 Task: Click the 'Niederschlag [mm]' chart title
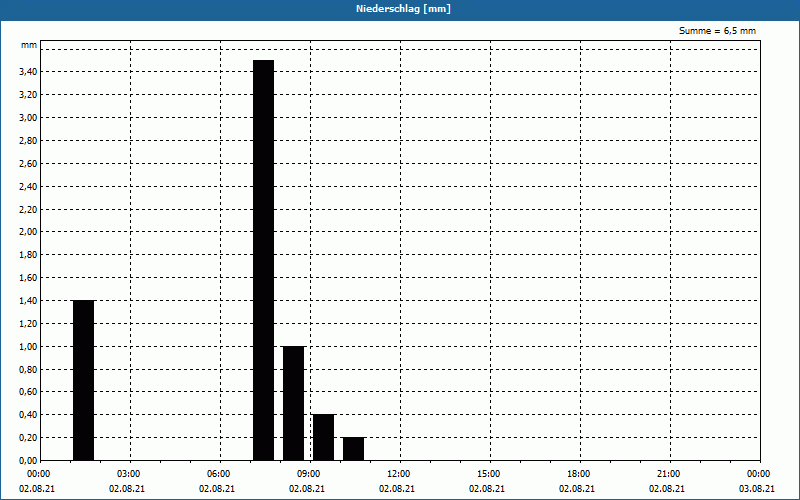[x=403, y=9]
